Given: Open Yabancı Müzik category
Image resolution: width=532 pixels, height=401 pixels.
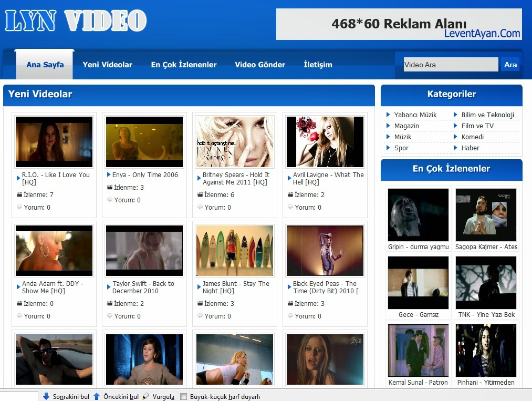Looking at the screenshot, I should pyautogui.click(x=415, y=115).
